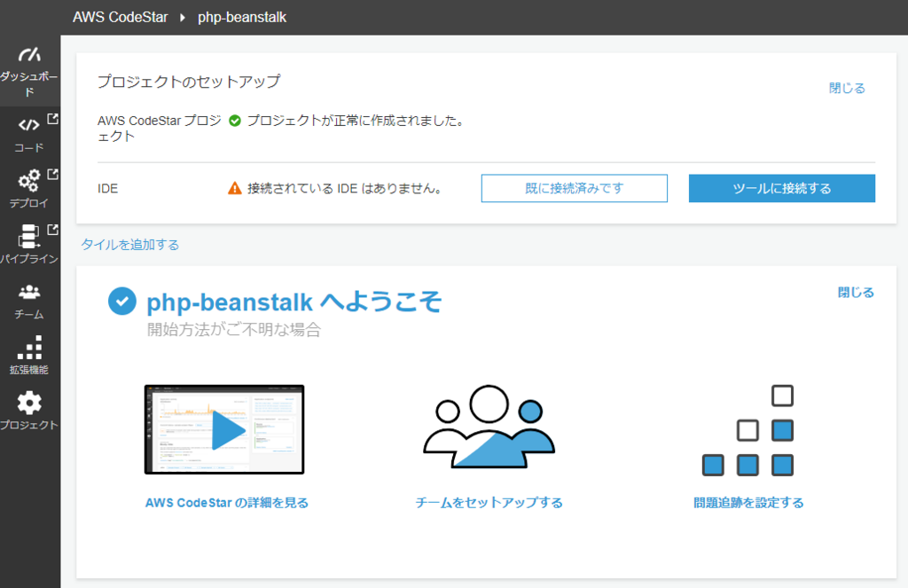908x588 pixels.
Task: Open the Deploy (デプロイ) gears icon
Action: pos(29,180)
